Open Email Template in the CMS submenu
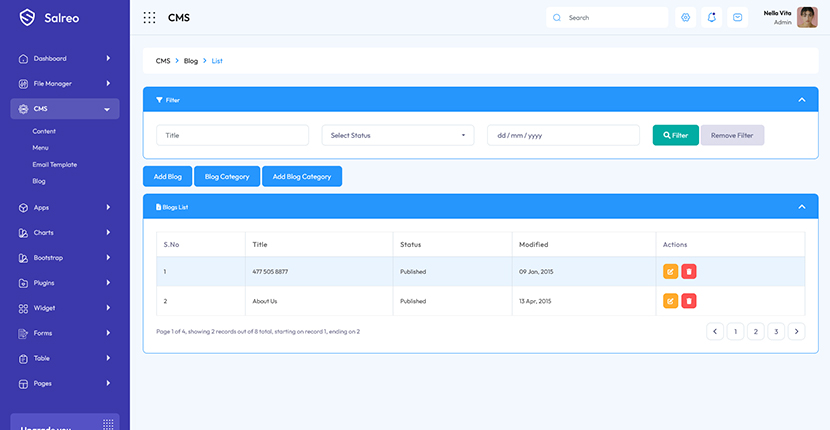 [x=54, y=164]
